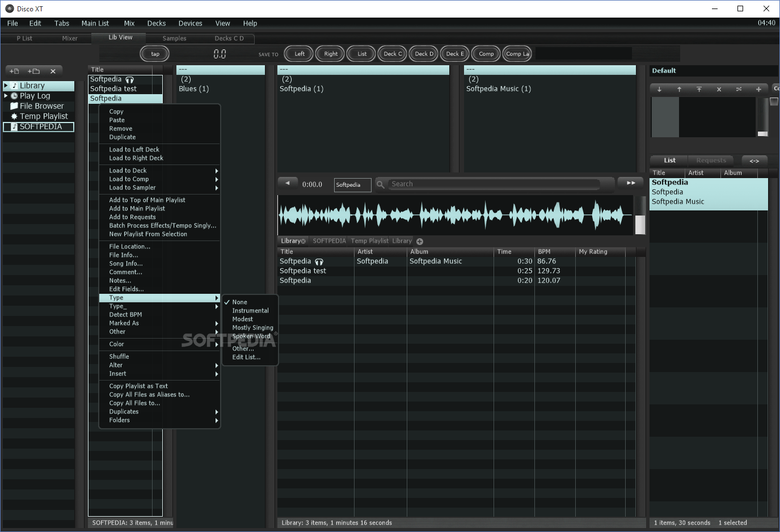Choose Edit List... in the Type submenu
The height and width of the screenshot is (532, 780).
250,357
